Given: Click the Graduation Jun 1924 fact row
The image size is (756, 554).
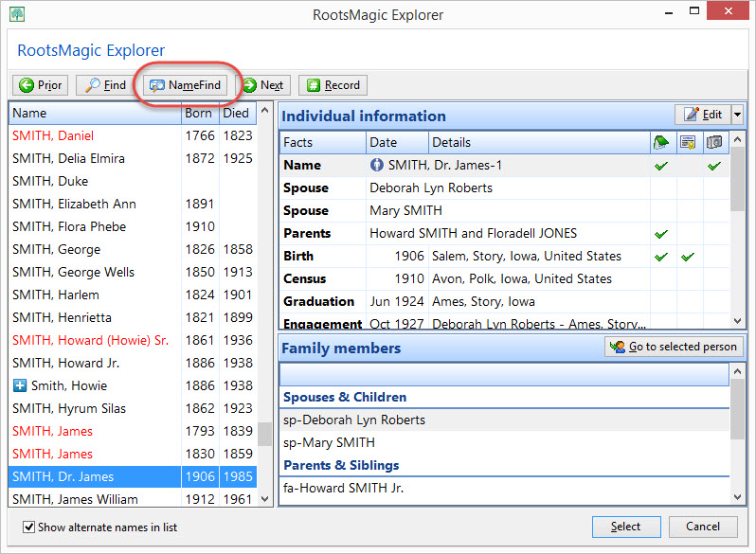Looking at the screenshot, I should (x=504, y=301).
